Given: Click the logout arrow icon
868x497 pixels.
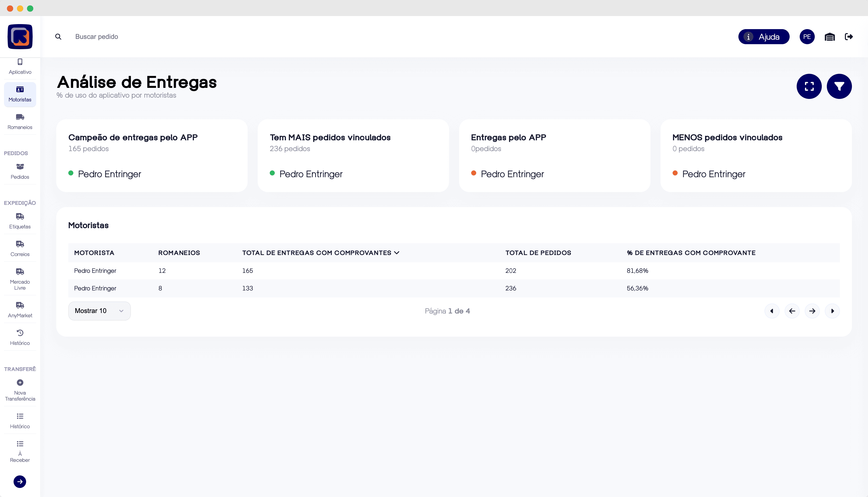Looking at the screenshot, I should 849,37.
